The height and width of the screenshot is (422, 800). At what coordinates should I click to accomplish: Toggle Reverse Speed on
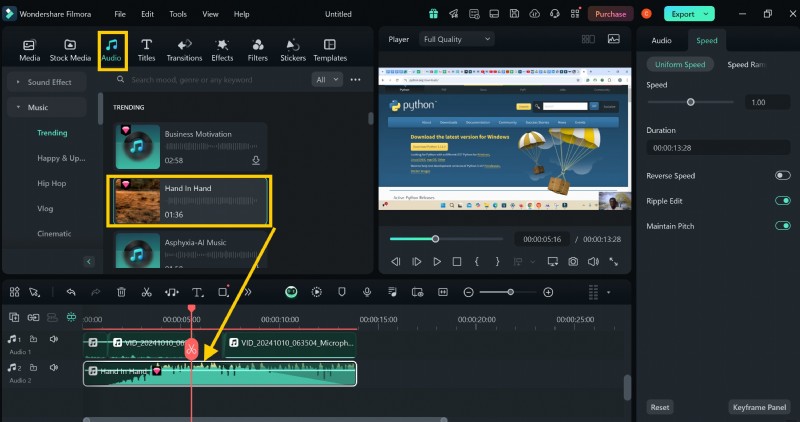(x=782, y=176)
